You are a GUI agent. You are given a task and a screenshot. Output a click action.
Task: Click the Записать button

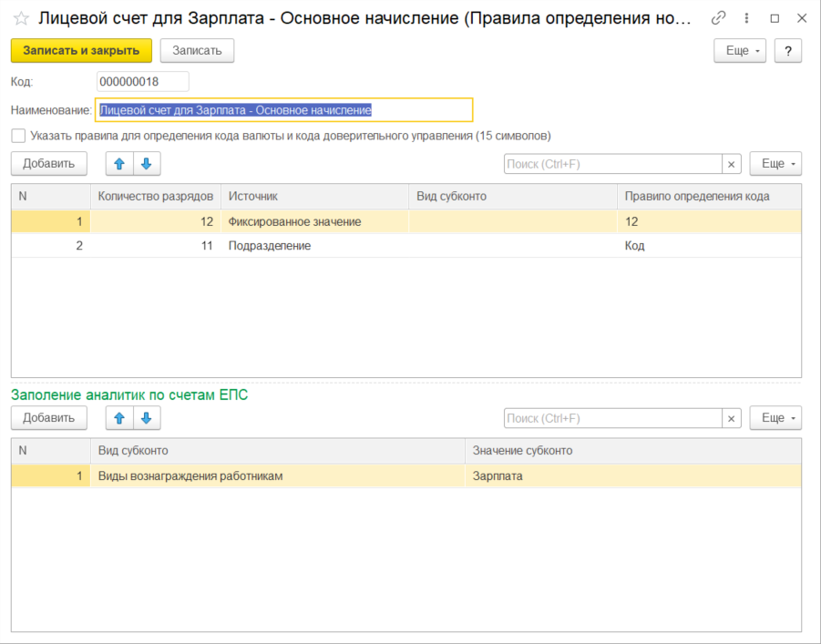pos(197,51)
